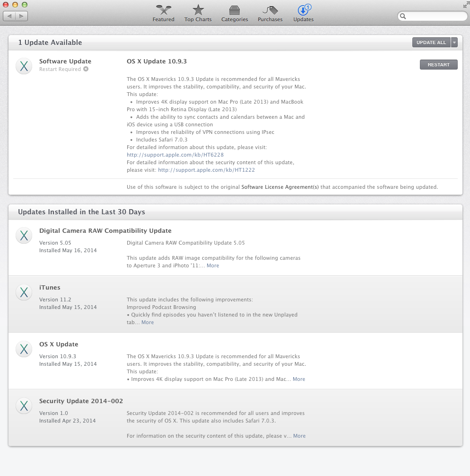Click the iTunes update icon
This screenshot has height=476, width=470.
point(24,292)
